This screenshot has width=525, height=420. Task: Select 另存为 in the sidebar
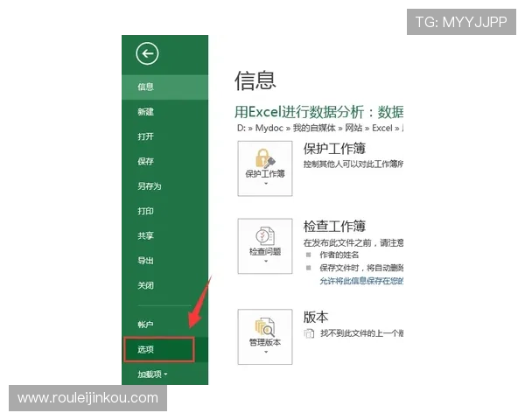click(x=164, y=186)
